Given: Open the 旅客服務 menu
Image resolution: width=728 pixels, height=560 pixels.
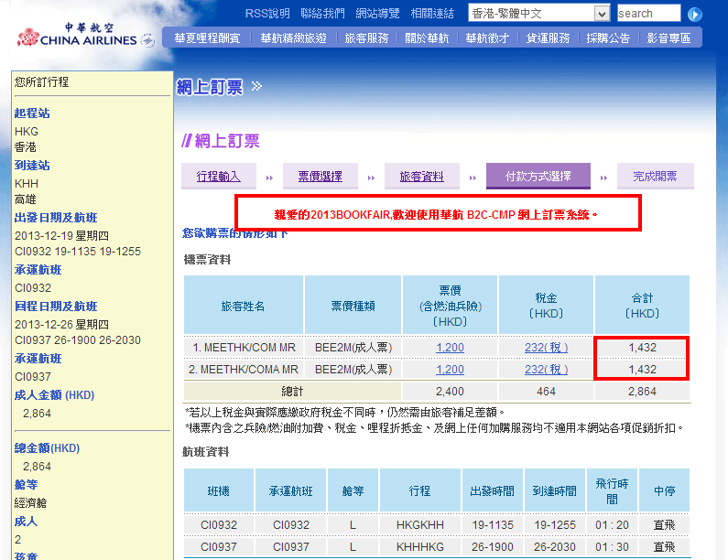Looking at the screenshot, I should click(x=366, y=38).
